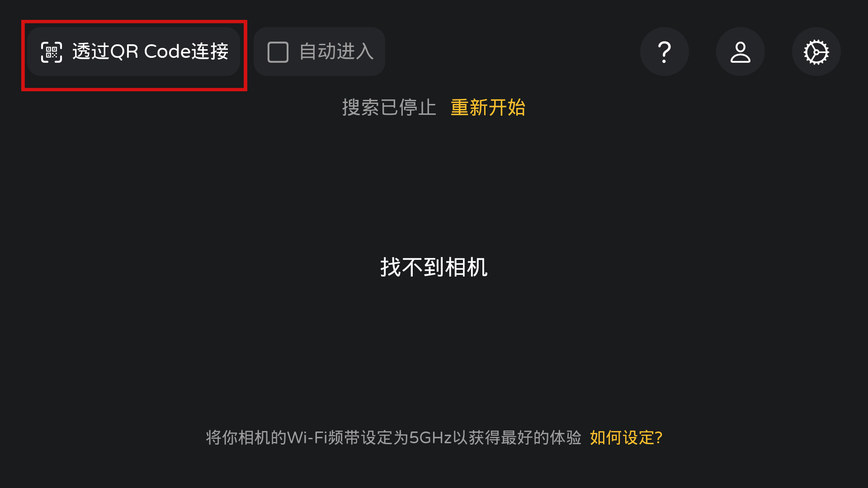Viewport: 868px width, 488px height.
Task: Click the round help button at top
Action: (664, 52)
